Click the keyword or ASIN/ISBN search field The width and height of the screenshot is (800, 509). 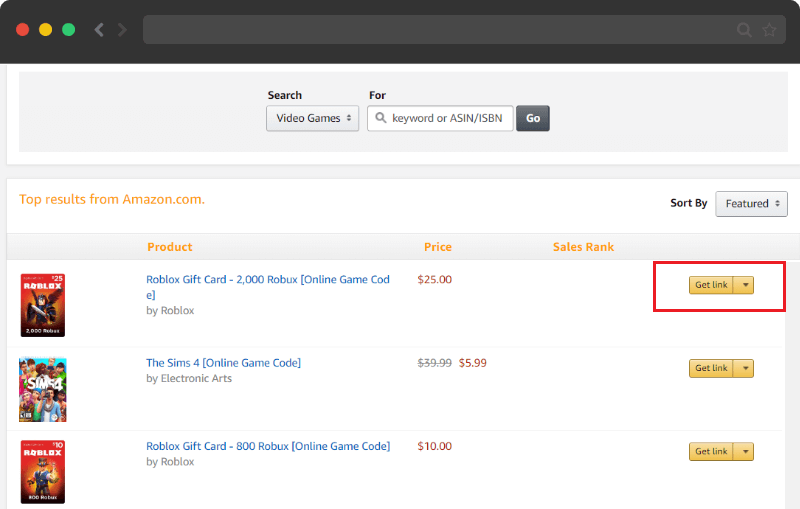click(440, 118)
